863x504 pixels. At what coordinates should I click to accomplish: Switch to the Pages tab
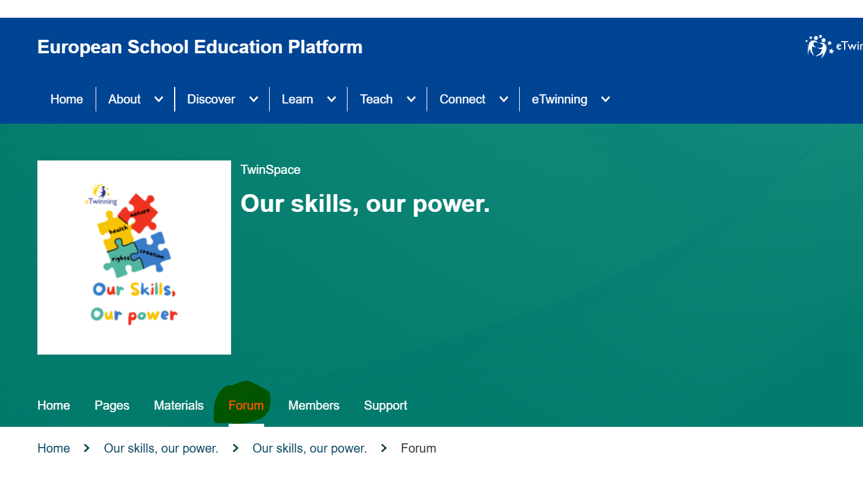coord(112,405)
